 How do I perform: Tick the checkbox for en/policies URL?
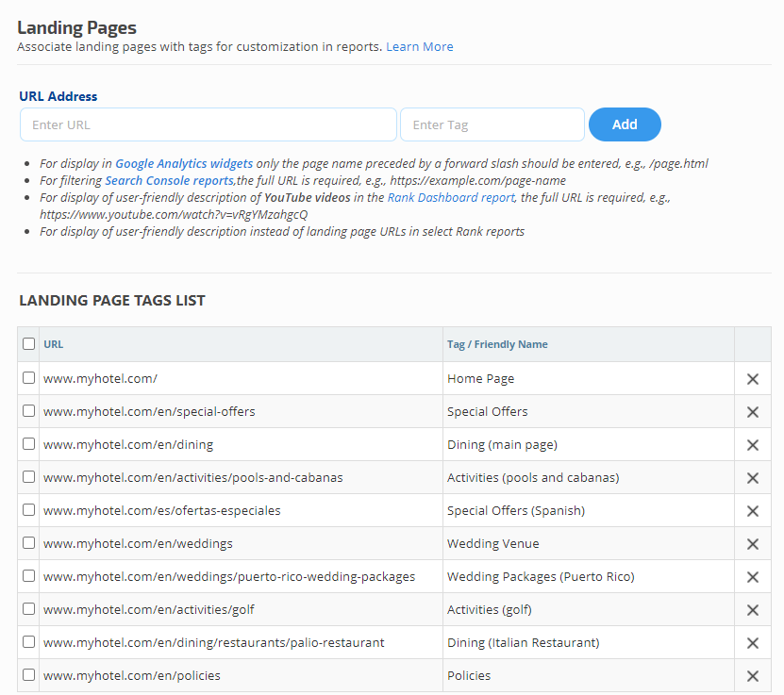(29, 675)
